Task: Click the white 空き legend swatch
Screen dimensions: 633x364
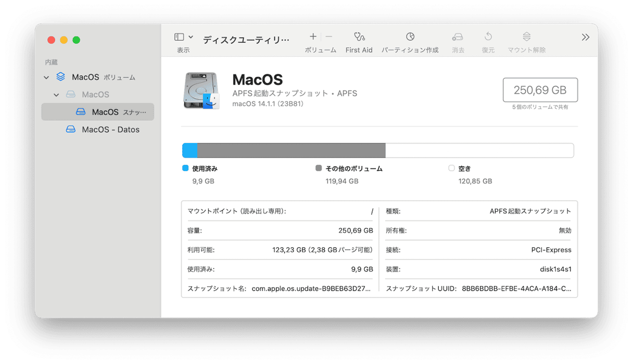Action: [x=451, y=168]
